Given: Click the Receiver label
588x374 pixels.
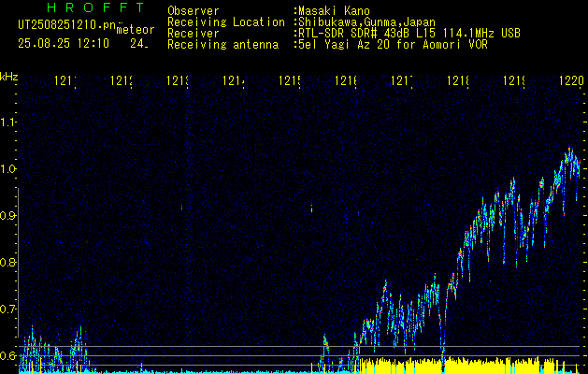Looking at the screenshot, I should (x=194, y=34).
